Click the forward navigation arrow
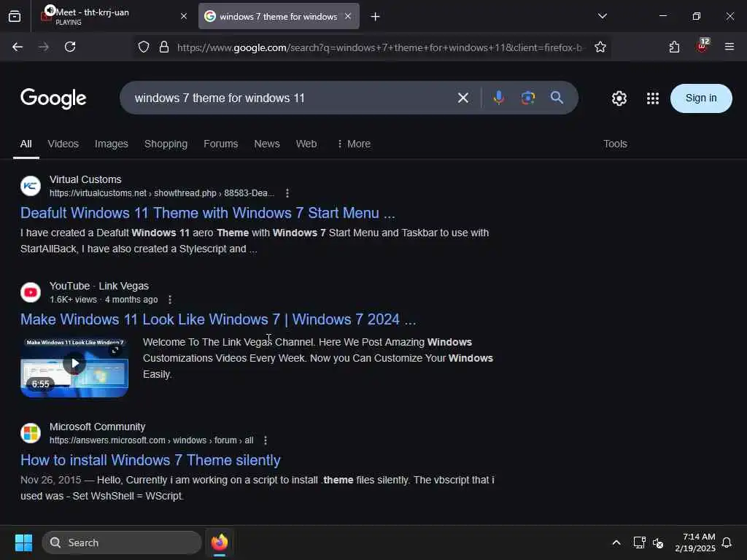 pos(44,47)
